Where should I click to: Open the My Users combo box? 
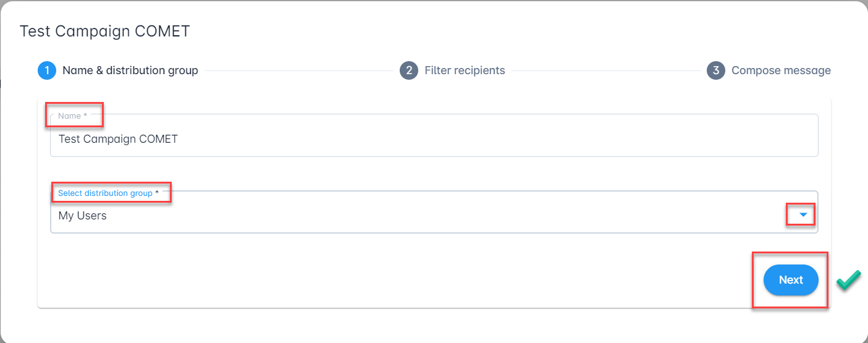pyautogui.click(x=432, y=216)
